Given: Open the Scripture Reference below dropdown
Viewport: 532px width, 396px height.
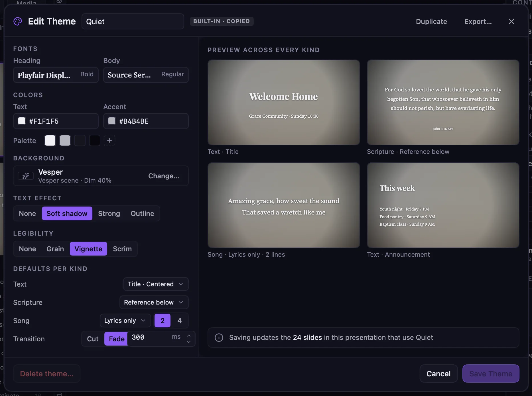Looking at the screenshot, I should coord(154,302).
